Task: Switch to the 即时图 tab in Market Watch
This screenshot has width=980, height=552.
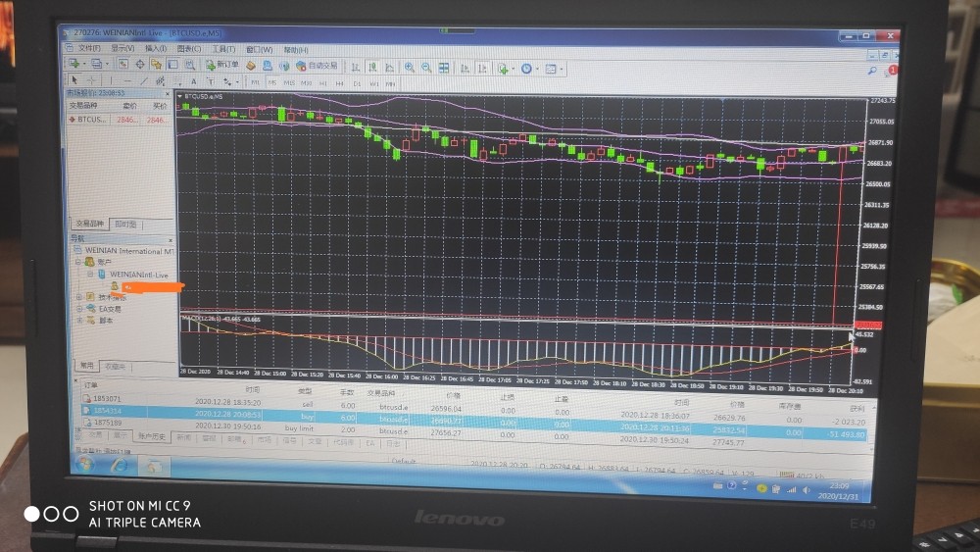Action: [x=125, y=224]
